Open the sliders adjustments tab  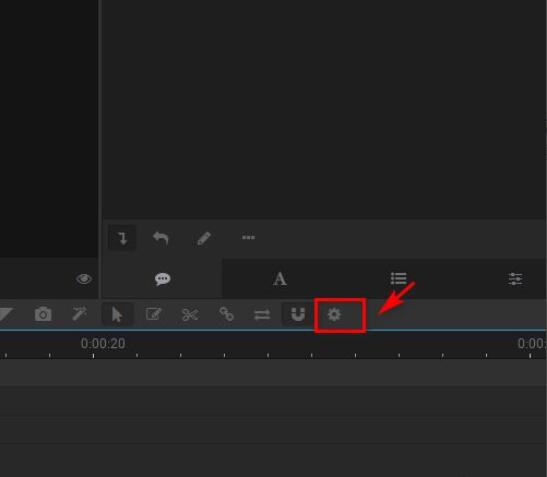pyautogui.click(x=515, y=279)
